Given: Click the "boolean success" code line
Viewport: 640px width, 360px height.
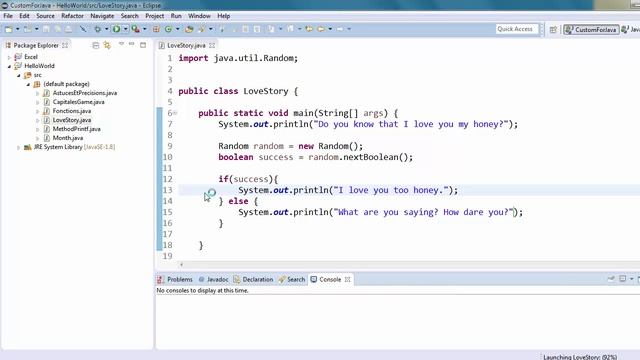Looking at the screenshot, I should click(316, 157).
